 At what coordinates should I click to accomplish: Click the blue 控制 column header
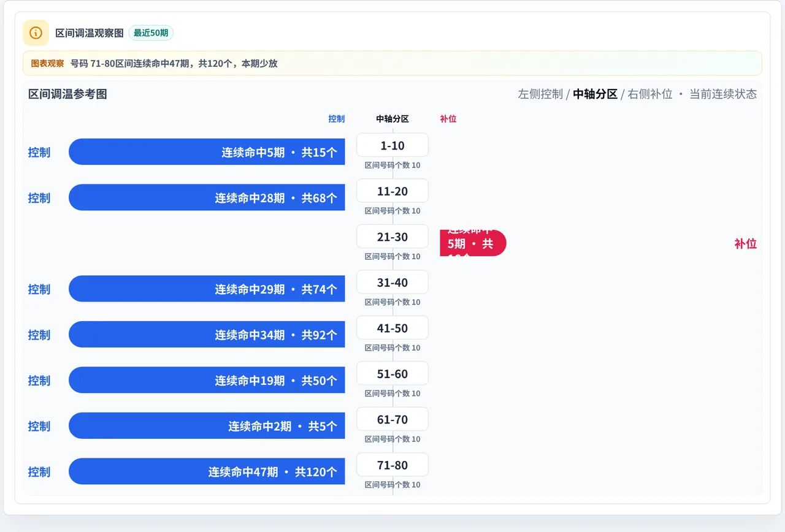click(x=336, y=119)
